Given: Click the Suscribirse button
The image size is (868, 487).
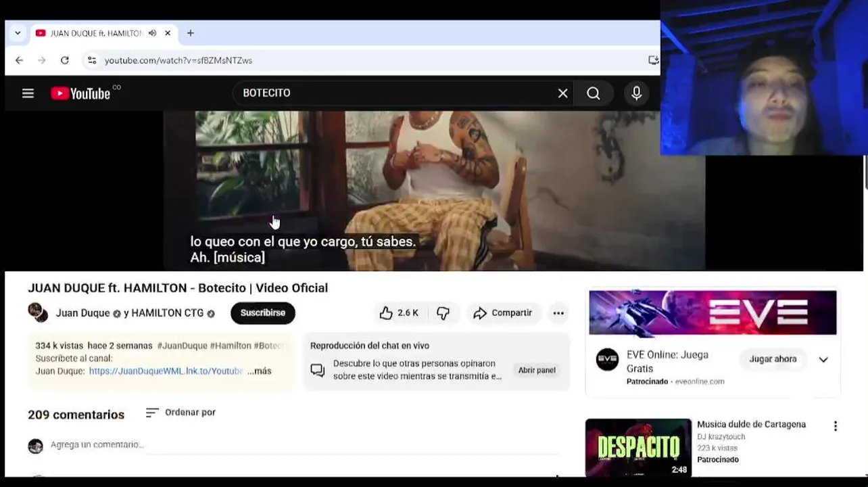Looking at the screenshot, I should pos(263,312).
